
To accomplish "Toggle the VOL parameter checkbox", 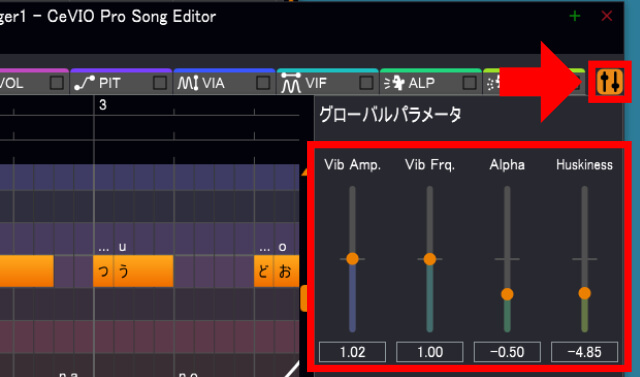I will click(x=57, y=83).
